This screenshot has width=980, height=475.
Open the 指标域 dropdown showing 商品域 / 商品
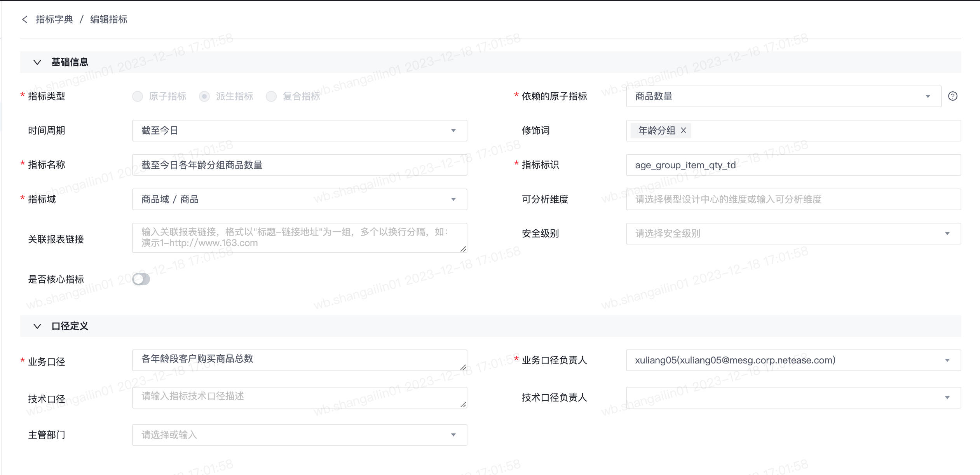pyautogui.click(x=300, y=199)
